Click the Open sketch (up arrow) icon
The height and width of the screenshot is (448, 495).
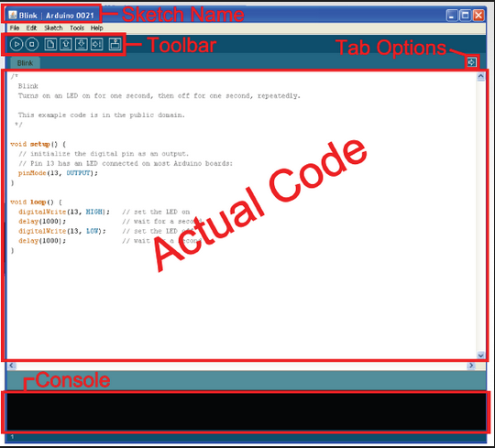[66, 44]
